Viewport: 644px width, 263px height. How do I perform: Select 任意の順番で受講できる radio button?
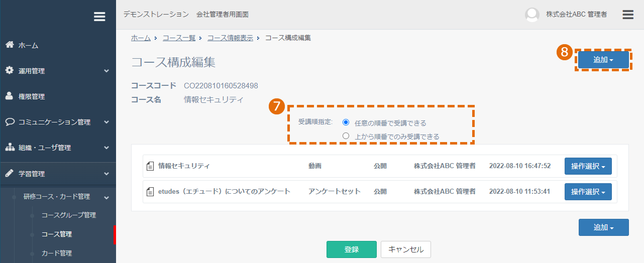(x=346, y=122)
